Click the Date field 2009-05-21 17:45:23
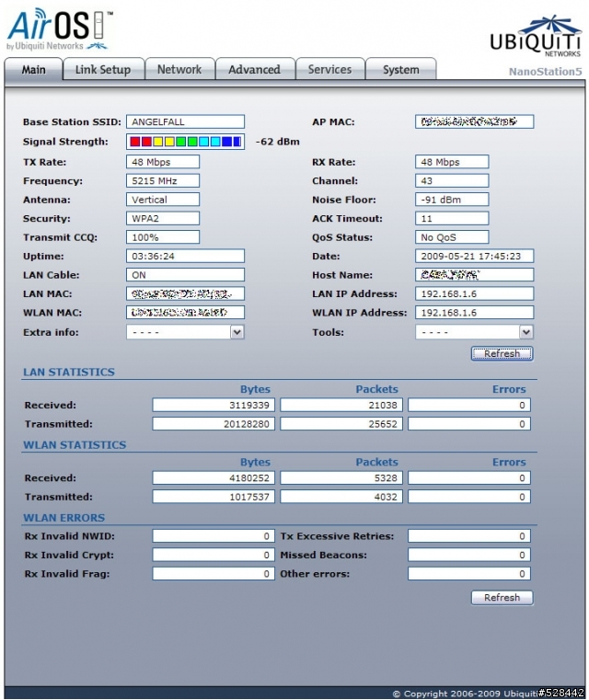589x700 pixels. [x=474, y=257]
